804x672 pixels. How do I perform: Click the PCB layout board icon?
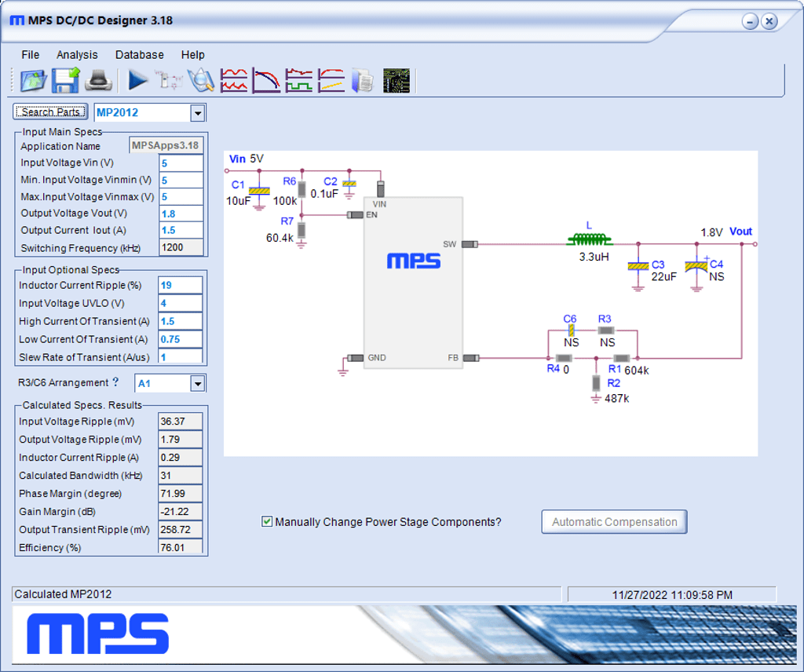pos(397,80)
